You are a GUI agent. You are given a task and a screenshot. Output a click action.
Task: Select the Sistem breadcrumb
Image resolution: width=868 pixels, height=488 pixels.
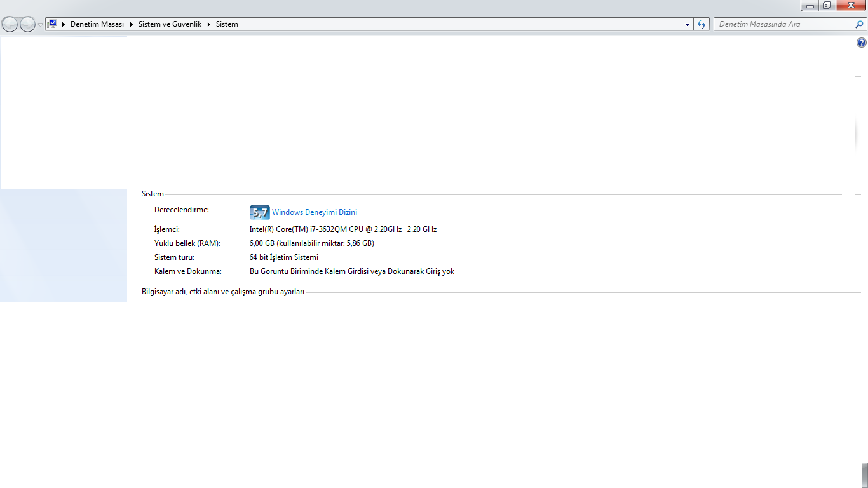click(x=227, y=24)
